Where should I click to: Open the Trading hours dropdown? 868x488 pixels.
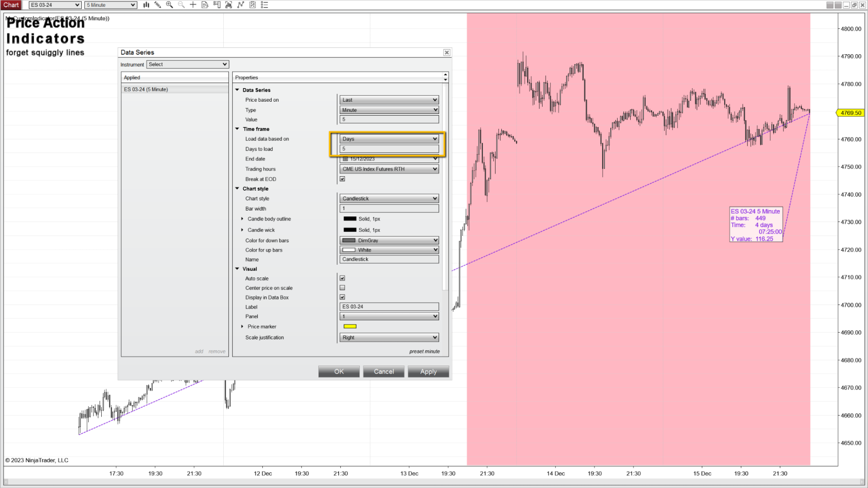point(389,169)
